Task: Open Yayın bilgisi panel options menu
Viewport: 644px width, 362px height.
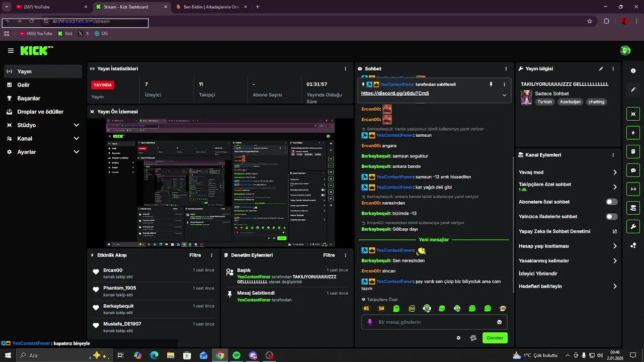Action: (x=613, y=68)
